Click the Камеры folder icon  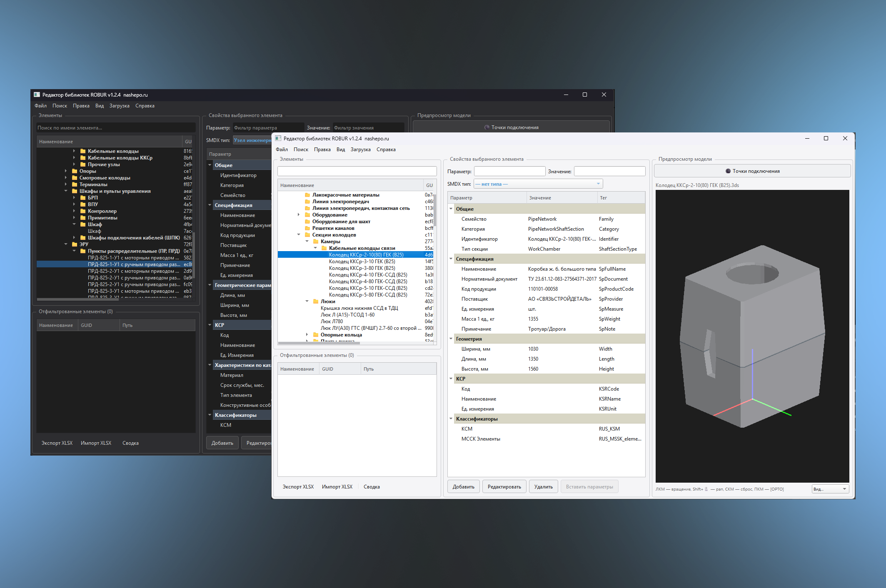[316, 242]
